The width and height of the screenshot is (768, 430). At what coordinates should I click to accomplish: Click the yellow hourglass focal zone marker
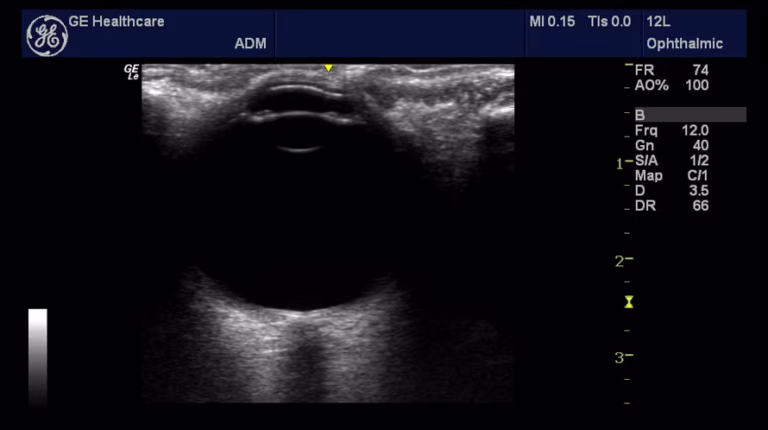(x=629, y=302)
